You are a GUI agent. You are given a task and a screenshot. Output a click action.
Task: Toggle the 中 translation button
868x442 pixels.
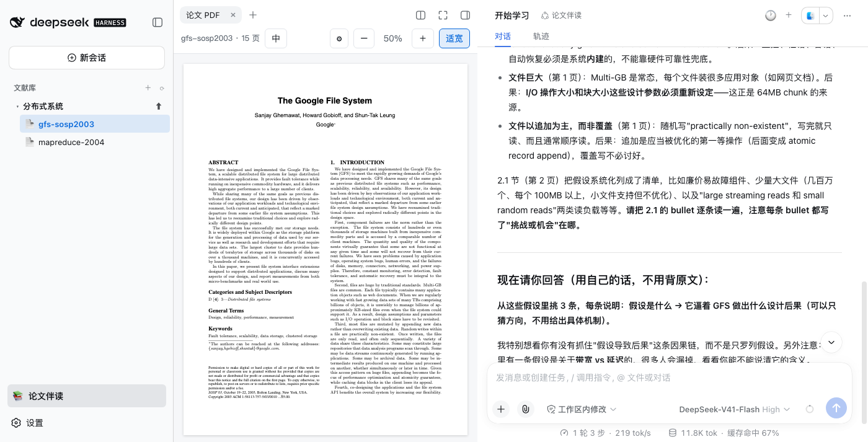click(x=276, y=38)
